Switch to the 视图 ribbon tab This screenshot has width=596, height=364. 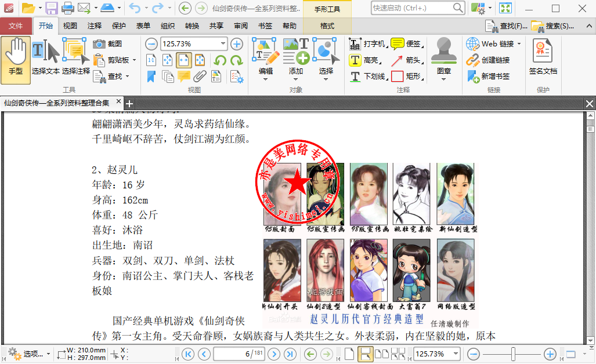coord(70,26)
